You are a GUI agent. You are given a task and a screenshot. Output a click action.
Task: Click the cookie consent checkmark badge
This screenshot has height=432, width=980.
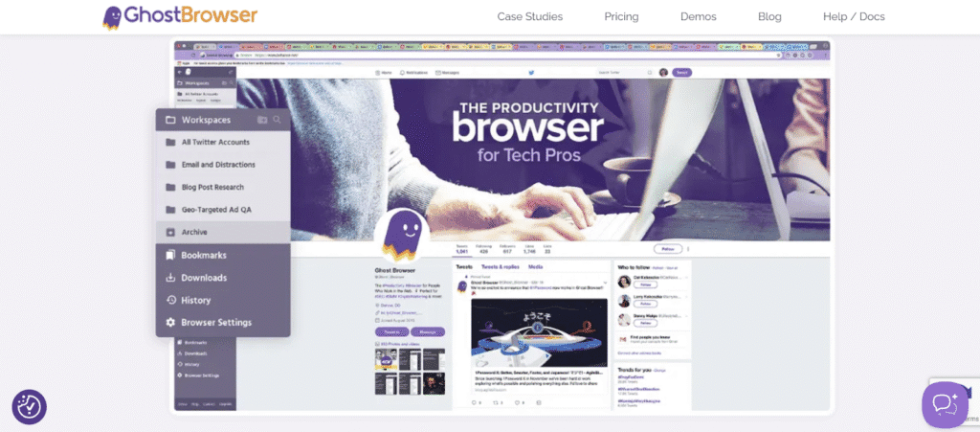tap(29, 406)
